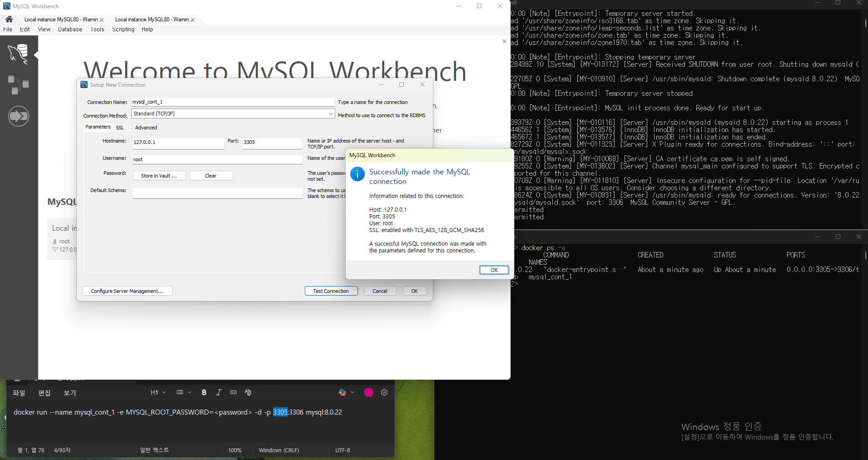The image size is (868, 460).
Task: Click the blue info icon in the message box
Action: click(357, 174)
